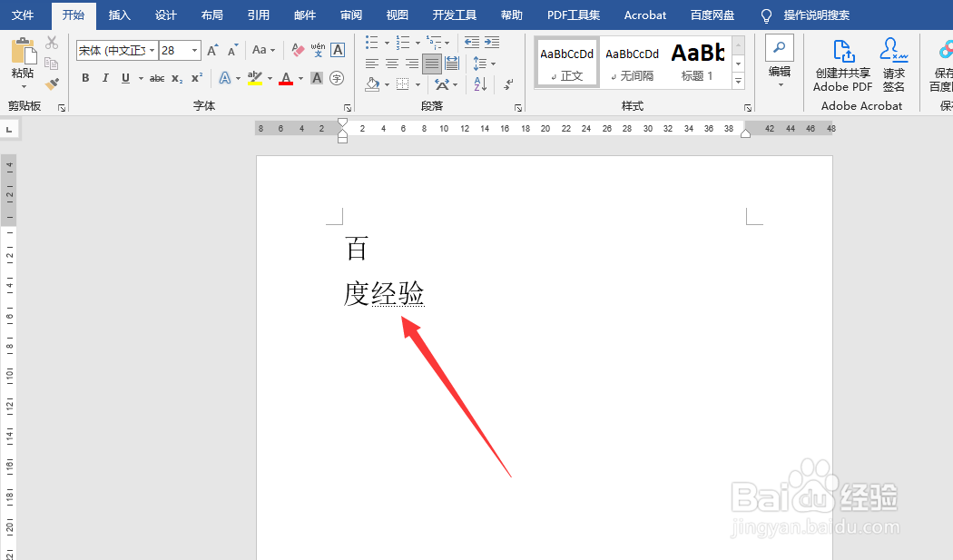Toggle subscript formatting
The height and width of the screenshot is (560, 953).
pyautogui.click(x=177, y=78)
